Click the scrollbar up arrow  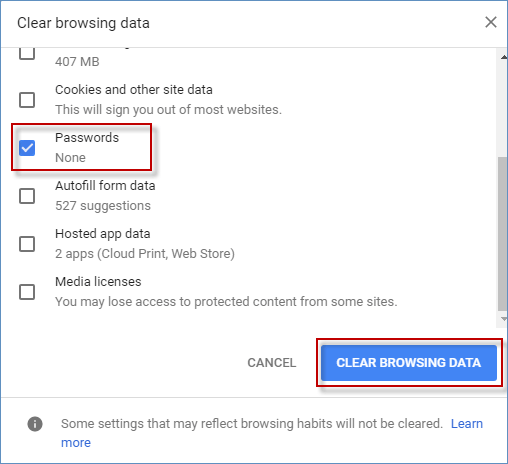(x=504, y=57)
